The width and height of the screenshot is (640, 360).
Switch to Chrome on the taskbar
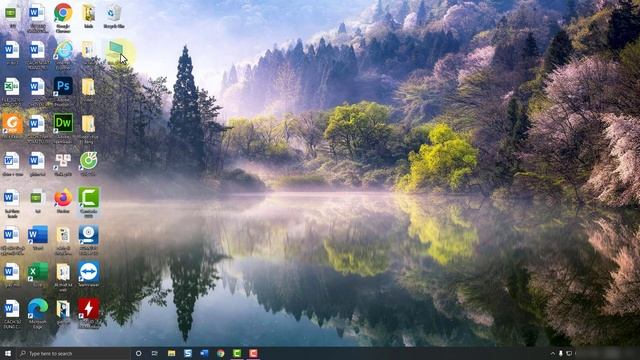[220, 353]
